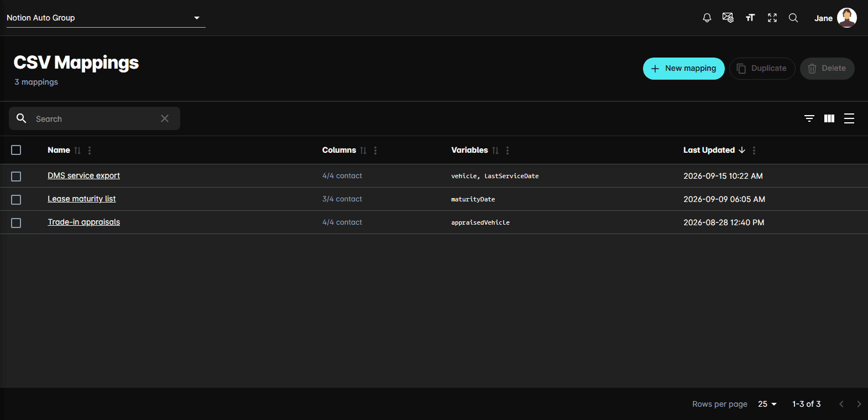This screenshot has height=420, width=868.
Task: Click the Jane username label
Action: coord(823,18)
